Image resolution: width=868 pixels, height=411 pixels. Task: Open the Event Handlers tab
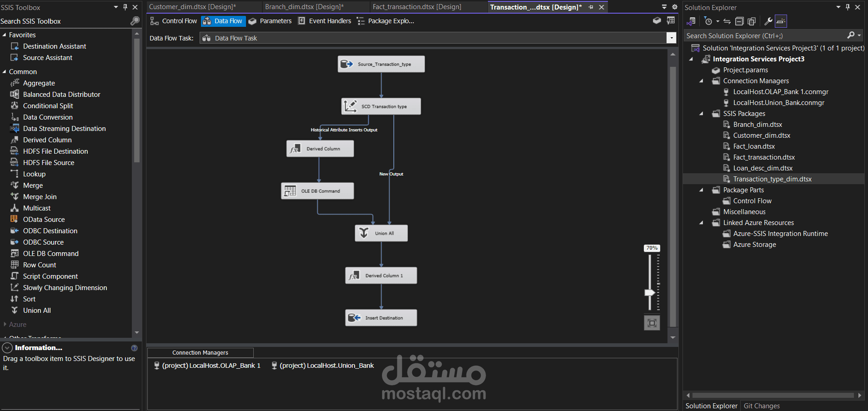325,21
